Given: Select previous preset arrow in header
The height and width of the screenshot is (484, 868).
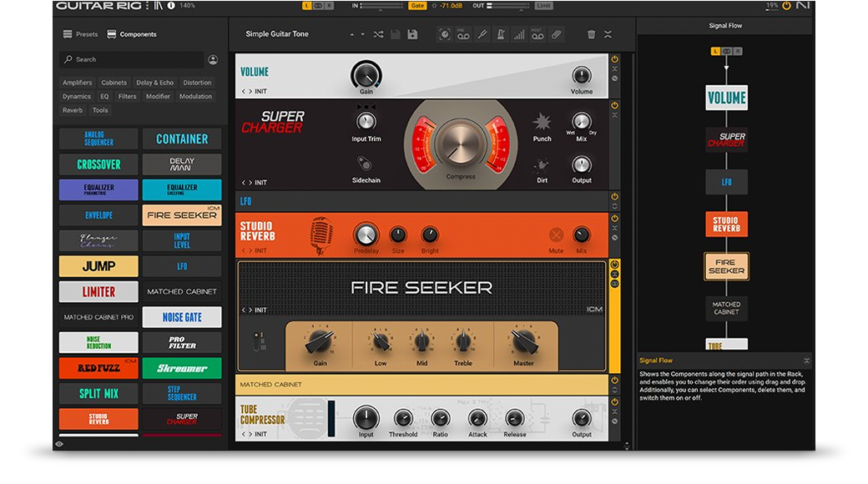Looking at the screenshot, I should tap(352, 34).
